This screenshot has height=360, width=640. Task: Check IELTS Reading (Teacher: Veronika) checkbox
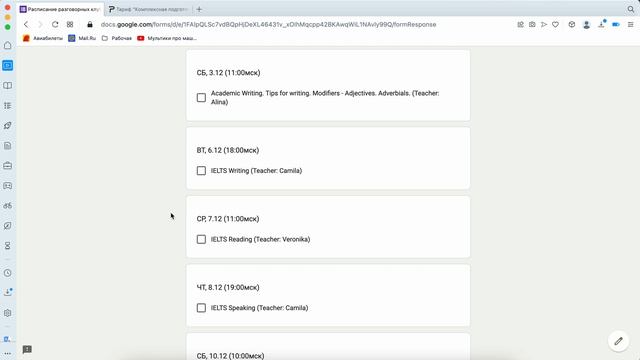tap(201, 239)
